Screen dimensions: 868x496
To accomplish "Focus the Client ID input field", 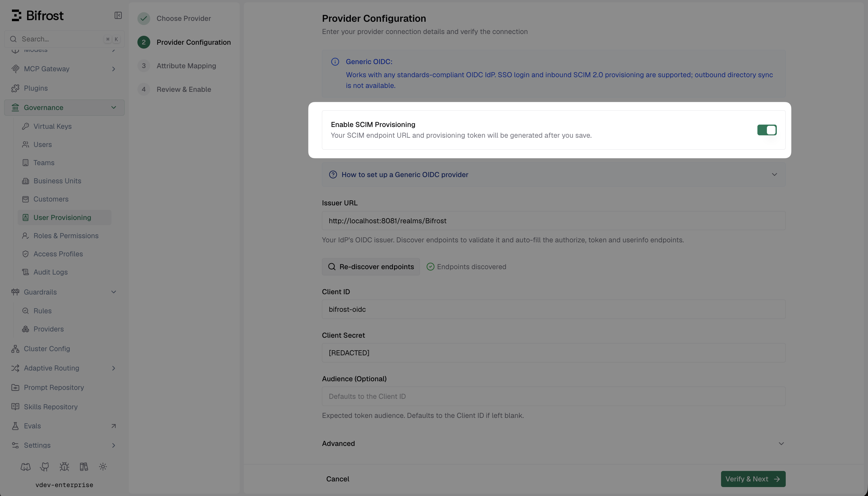I will [554, 309].
